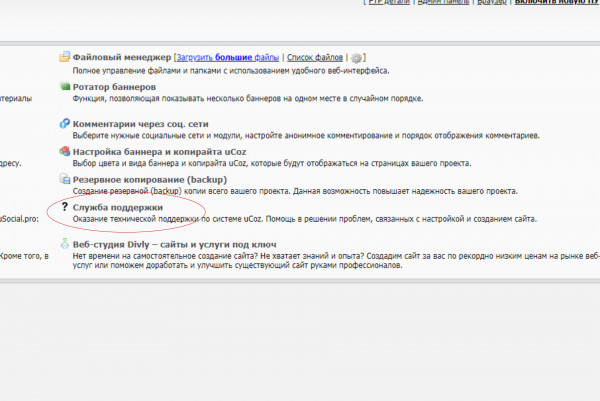This screenshot has width=600, height=401.
Task: Click text 'Полное управление файлами и папками'
Action: point(147,71)
